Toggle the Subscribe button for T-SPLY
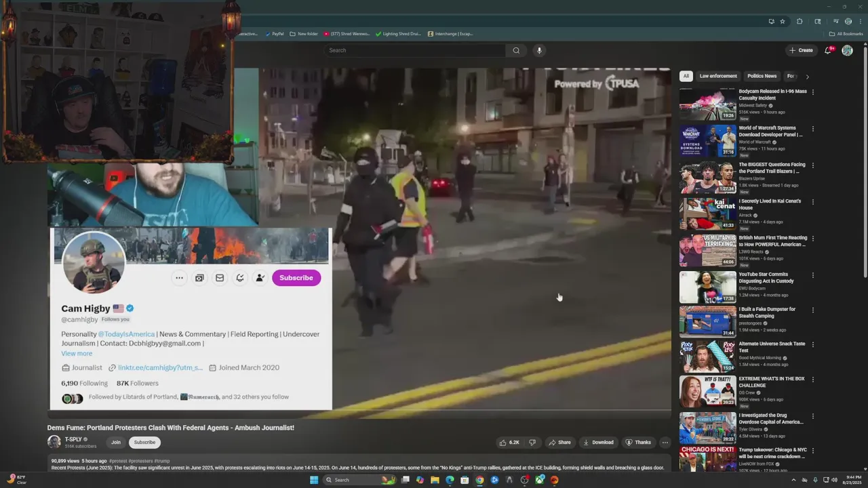The image size is (868, 488). [144, 443]
